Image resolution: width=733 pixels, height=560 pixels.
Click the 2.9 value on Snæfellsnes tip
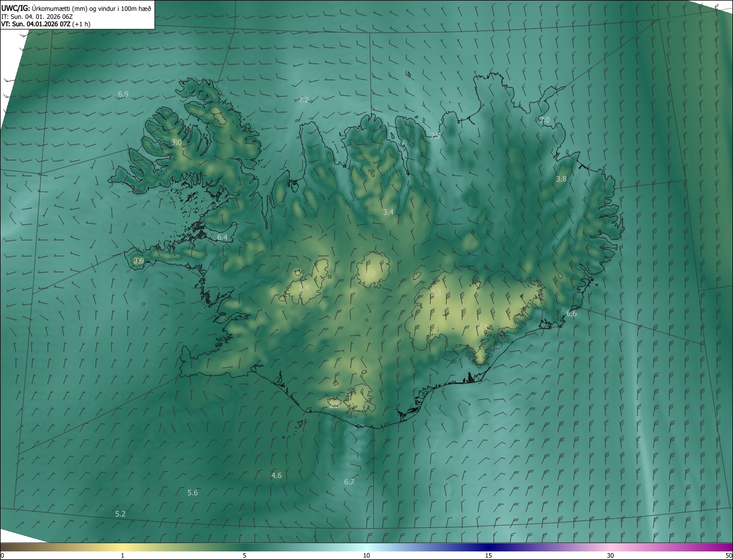[138, 261]
